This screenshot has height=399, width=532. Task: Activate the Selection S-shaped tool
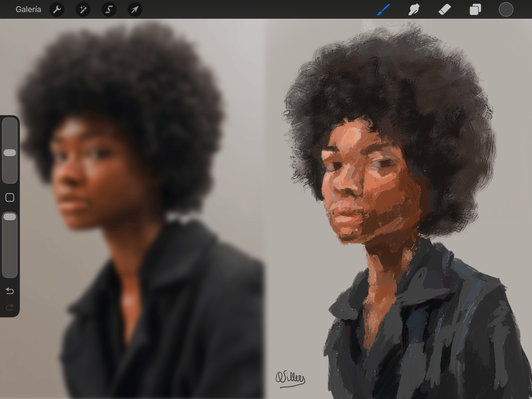point(109,9)
